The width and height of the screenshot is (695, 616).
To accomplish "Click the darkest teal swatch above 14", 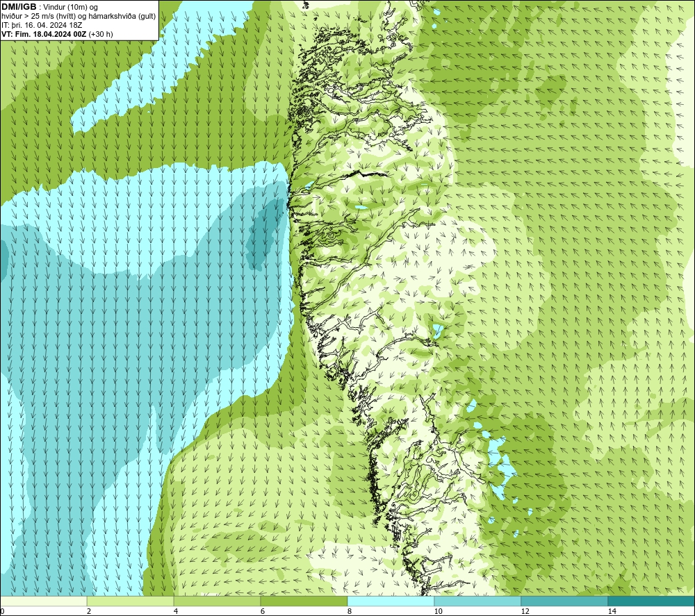I will [x=652, y=601].
